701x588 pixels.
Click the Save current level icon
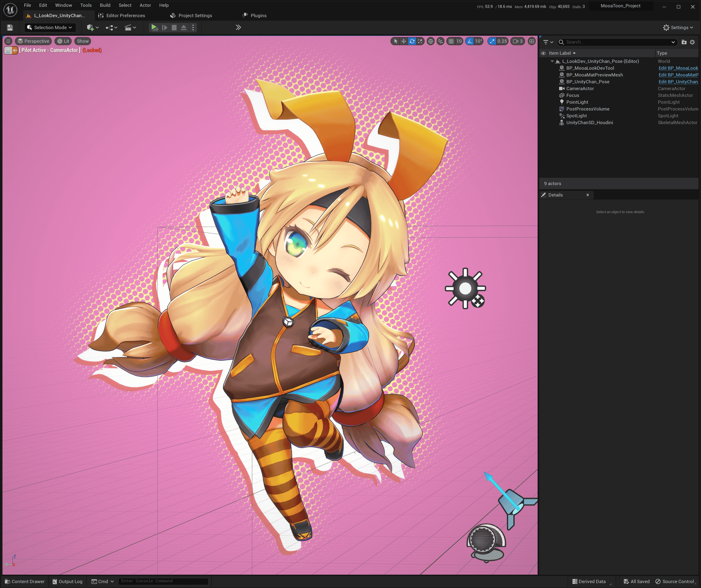(10, 27)
